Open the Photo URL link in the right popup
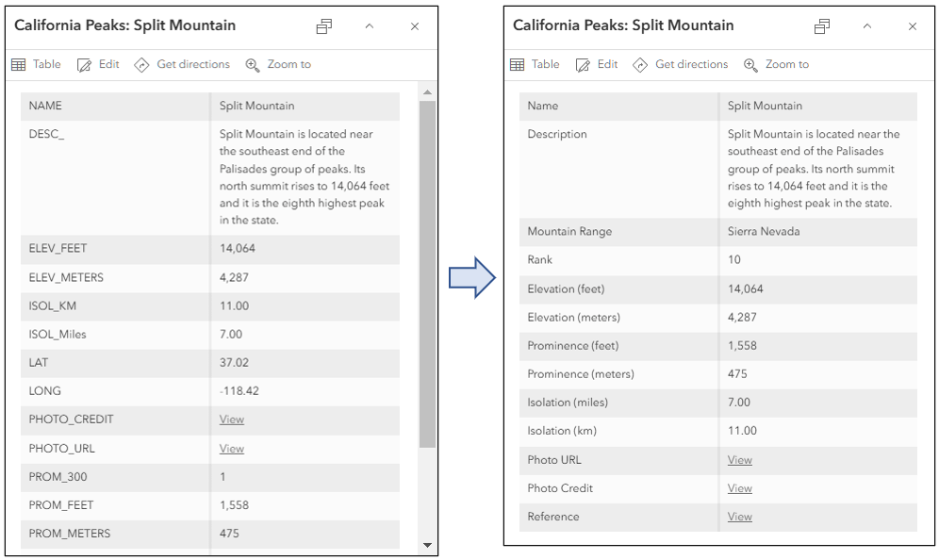Screen dimensions: 939x560 click(x=739, y=459)
